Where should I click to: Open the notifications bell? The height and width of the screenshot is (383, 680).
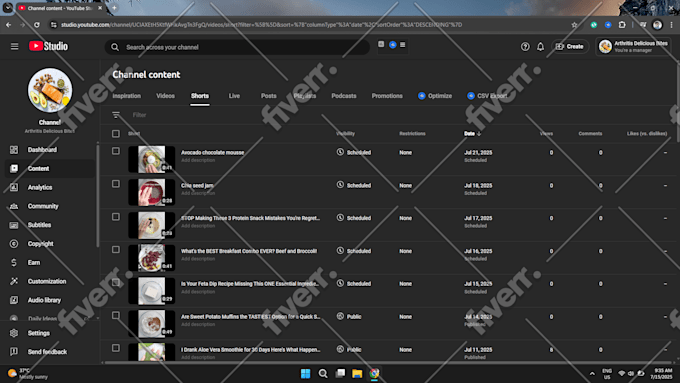point(540,46)
